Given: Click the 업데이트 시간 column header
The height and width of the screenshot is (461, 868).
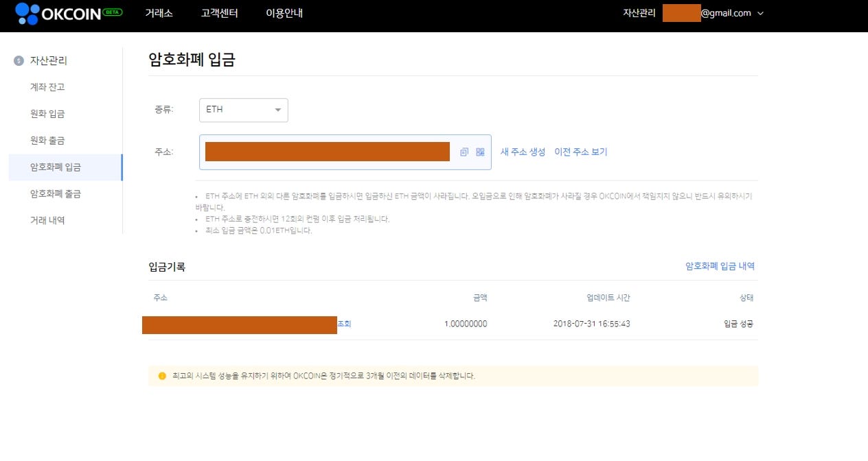Looking at the screenshot, I should 608,298.
